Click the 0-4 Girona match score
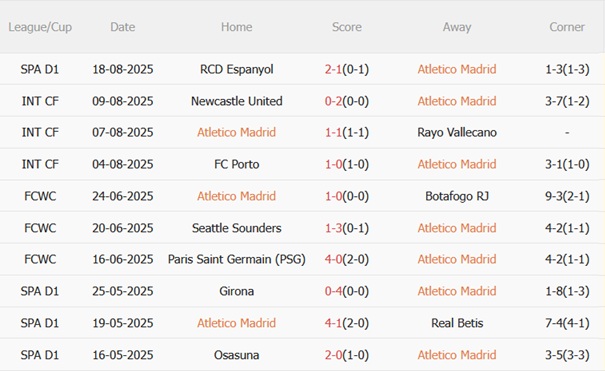This screenshot has width=605, height=371. [x=333, y=291]
